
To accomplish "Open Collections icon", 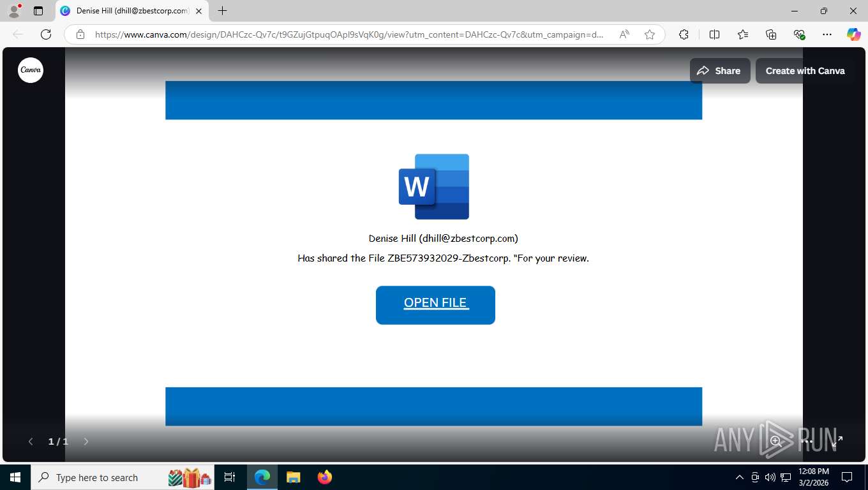I will pyautogui.click(x=771, y=34).
